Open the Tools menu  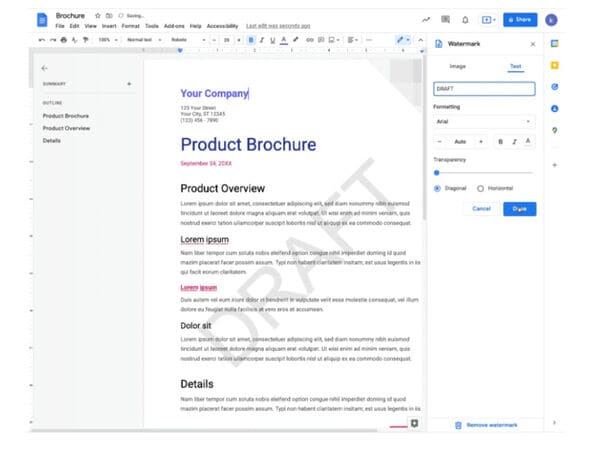tap(152, 26)
